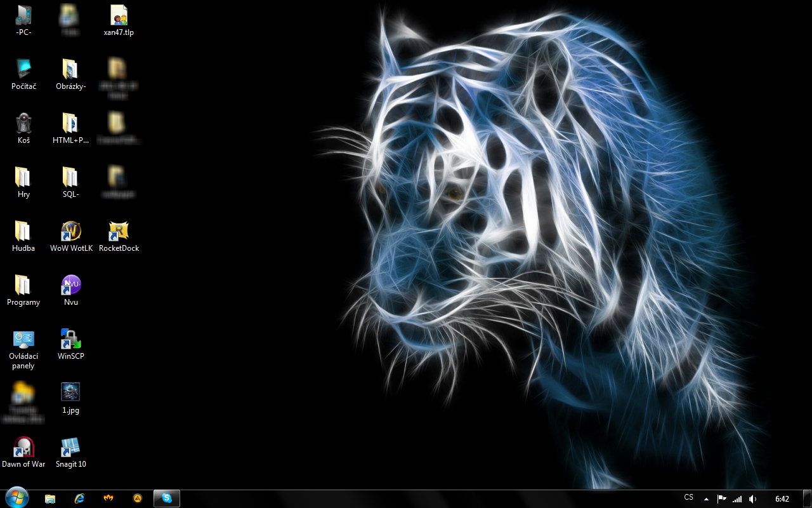The image size is (812, 508).
Task: Select the Počítač computer icon
Action: pos(23,69)
